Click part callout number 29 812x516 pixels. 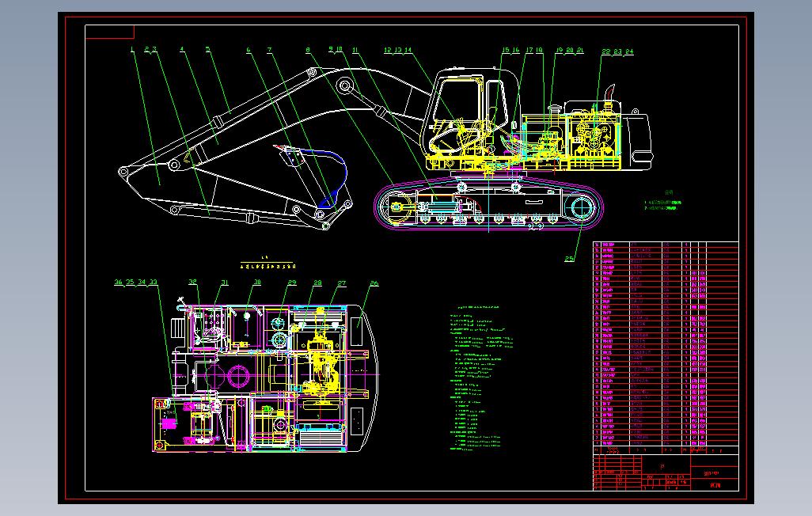point(292,283)
